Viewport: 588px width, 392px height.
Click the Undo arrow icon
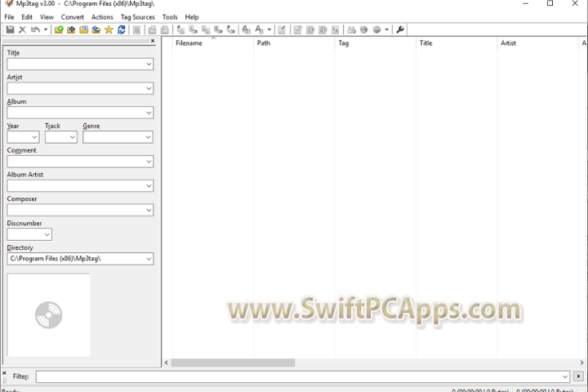pyautogui.click(x=36, y=29)
